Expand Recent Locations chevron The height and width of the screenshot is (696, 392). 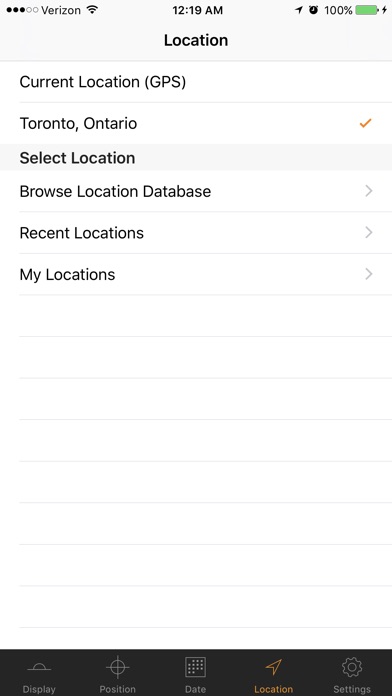(x=368, y=233)
